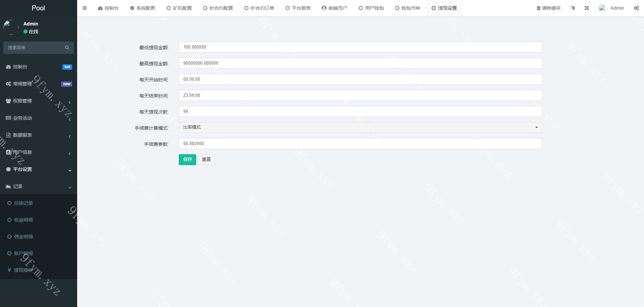Click the chart icon beside 记录

[x=8, y=186]
